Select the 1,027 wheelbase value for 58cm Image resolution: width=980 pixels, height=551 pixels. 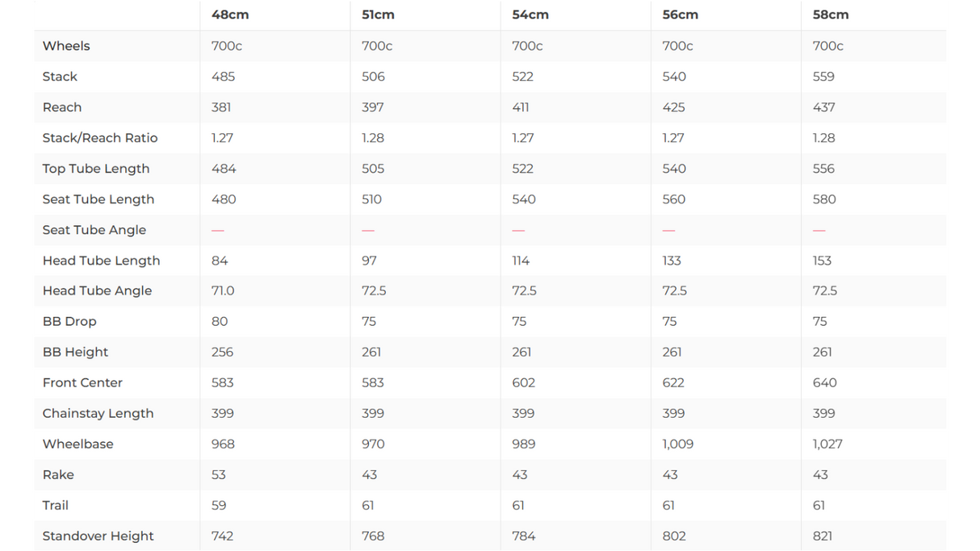pyautogui.click(x=828, y=444)
